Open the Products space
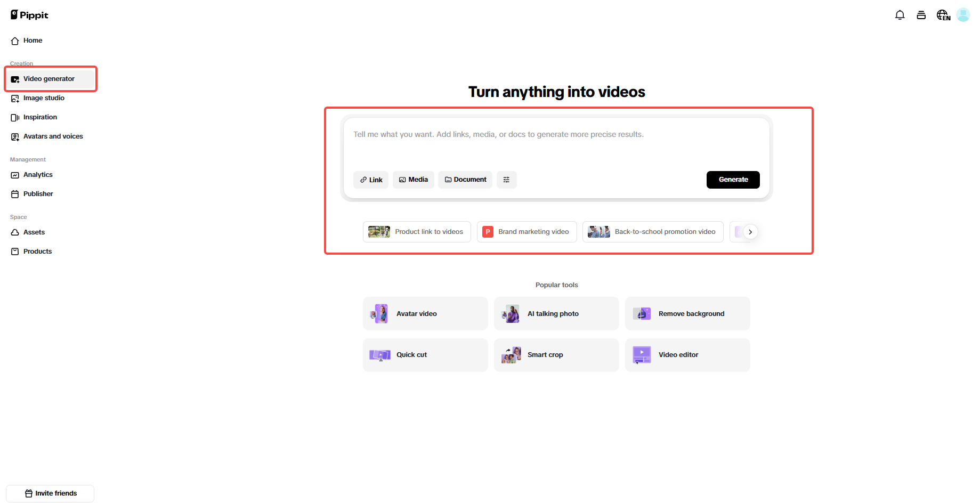This screenshot has width=980, height=503. (37, 251)
